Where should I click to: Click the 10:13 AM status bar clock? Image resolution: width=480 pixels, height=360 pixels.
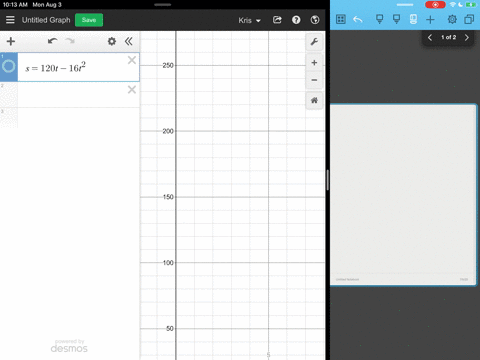click(15, 5)
